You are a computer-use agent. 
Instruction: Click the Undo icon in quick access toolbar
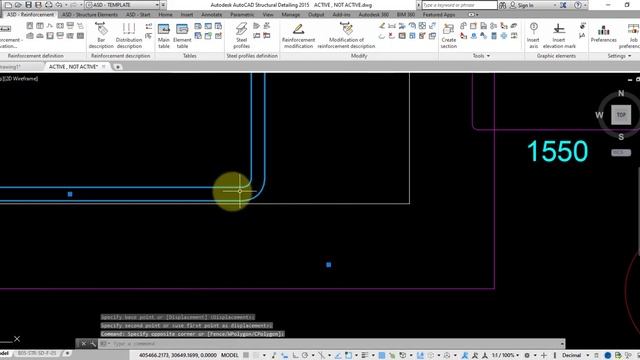58,5
